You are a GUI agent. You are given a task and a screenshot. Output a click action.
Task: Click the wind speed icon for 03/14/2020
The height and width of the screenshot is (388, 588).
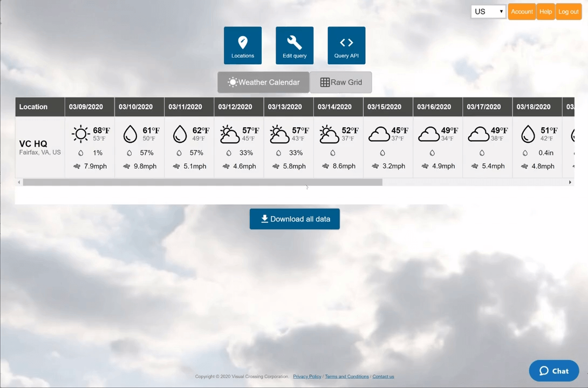click(x=325, y=167)
